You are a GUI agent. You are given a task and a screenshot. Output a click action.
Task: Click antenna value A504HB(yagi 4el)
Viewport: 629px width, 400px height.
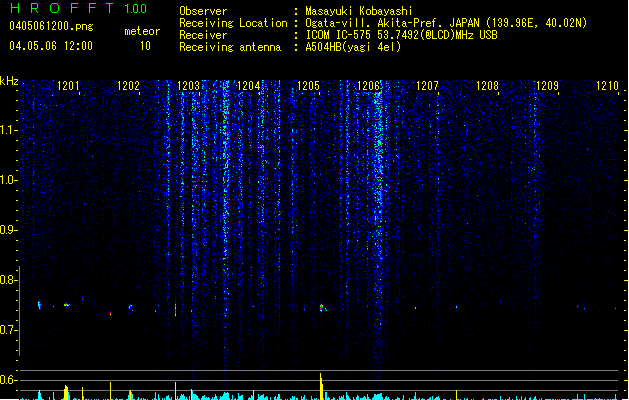coord(353,47)
